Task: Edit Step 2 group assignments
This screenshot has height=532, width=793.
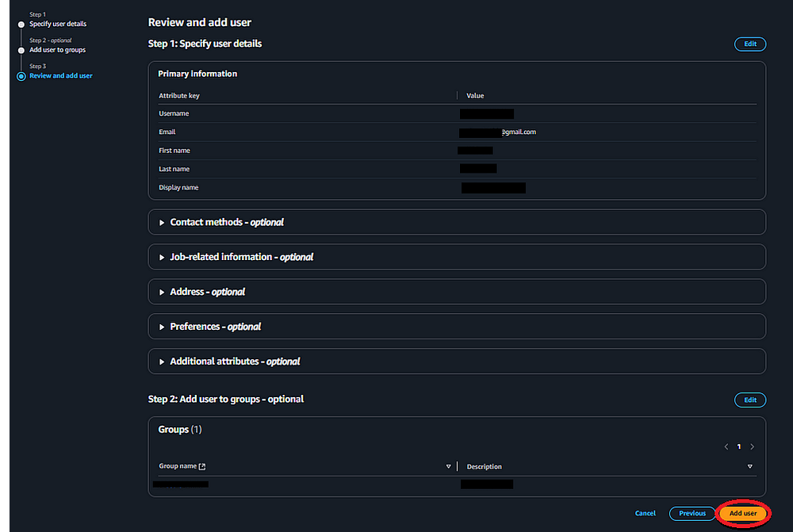Action: [x=750, y=400]
